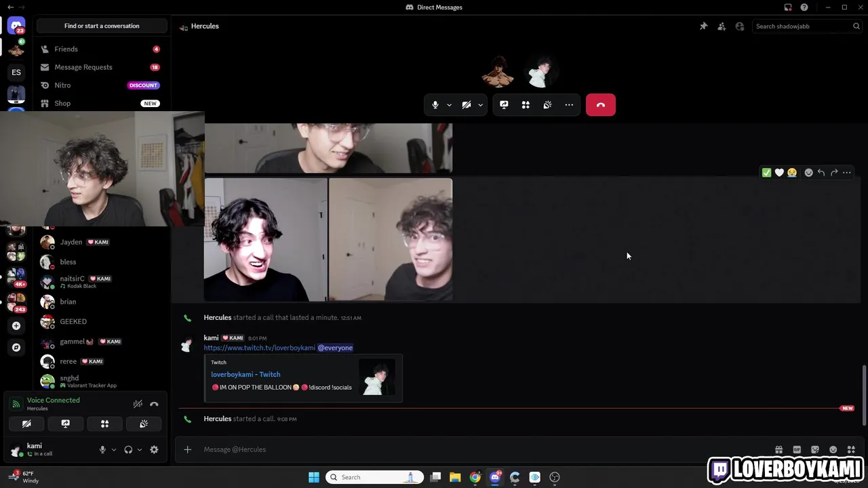React with crying face emoji
Screen dimensions: 868x488
[x=792, y=173]
